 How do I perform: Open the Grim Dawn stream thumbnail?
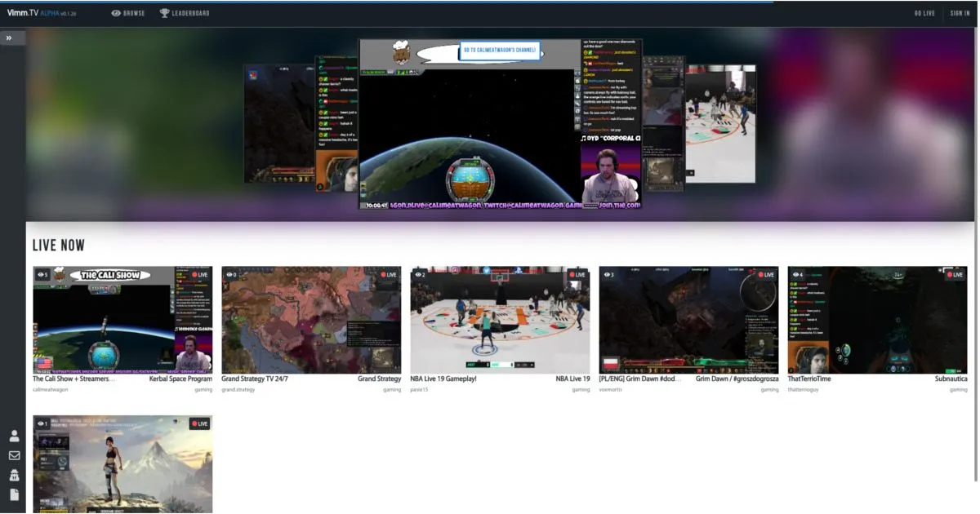tap(688, 320)
